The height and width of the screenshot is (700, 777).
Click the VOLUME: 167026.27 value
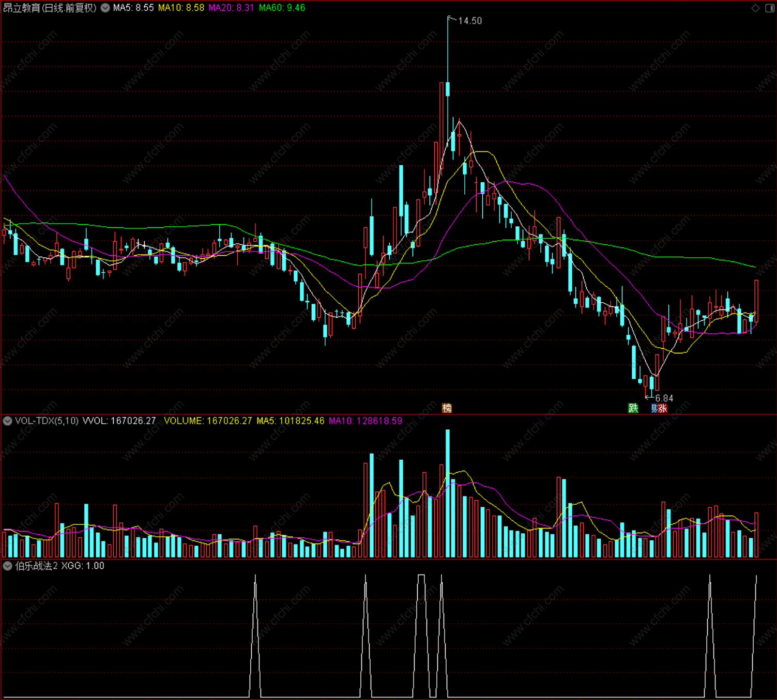click(x=208, y=421)
